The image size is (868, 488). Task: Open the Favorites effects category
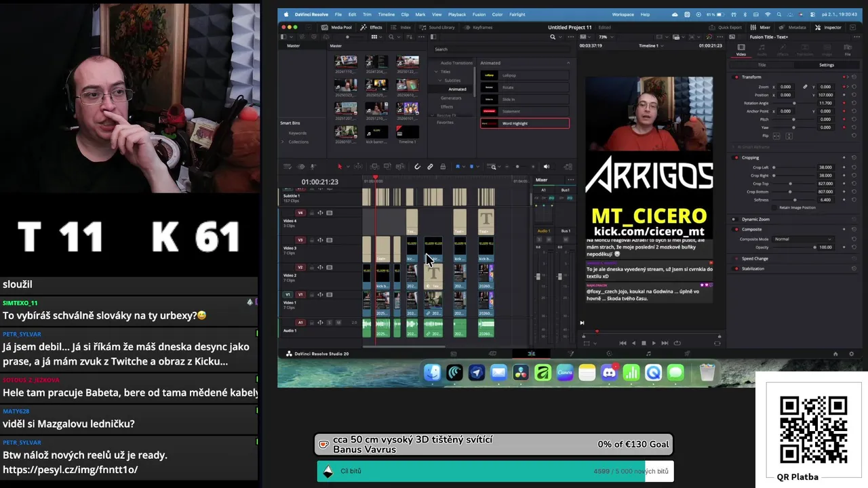tap(445, 123)
